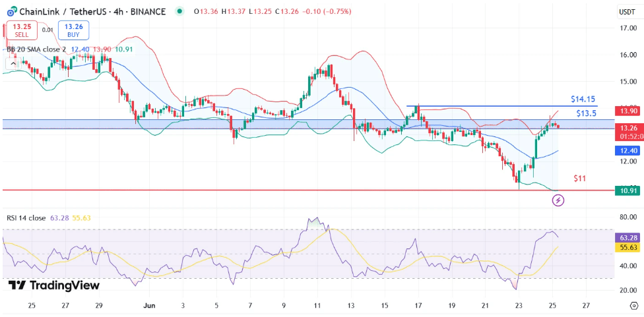The width and height of the screenshot is (644, 317).
Task: Click the 17 date on time axis
Action: pos(418,306)
